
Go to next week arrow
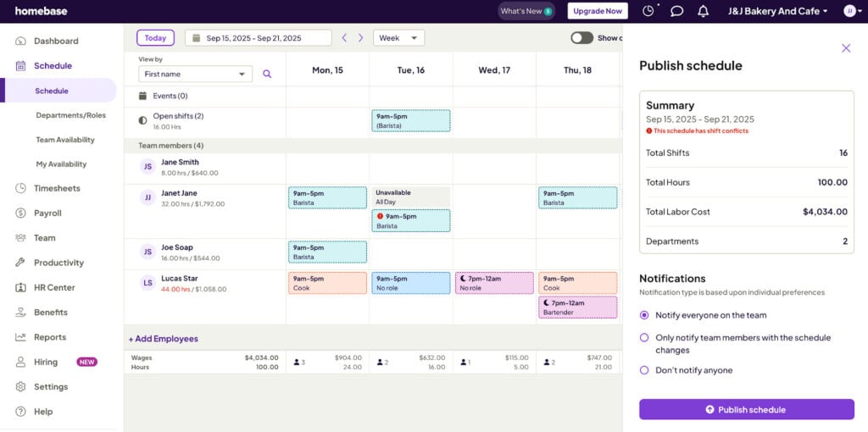point(361,37)
